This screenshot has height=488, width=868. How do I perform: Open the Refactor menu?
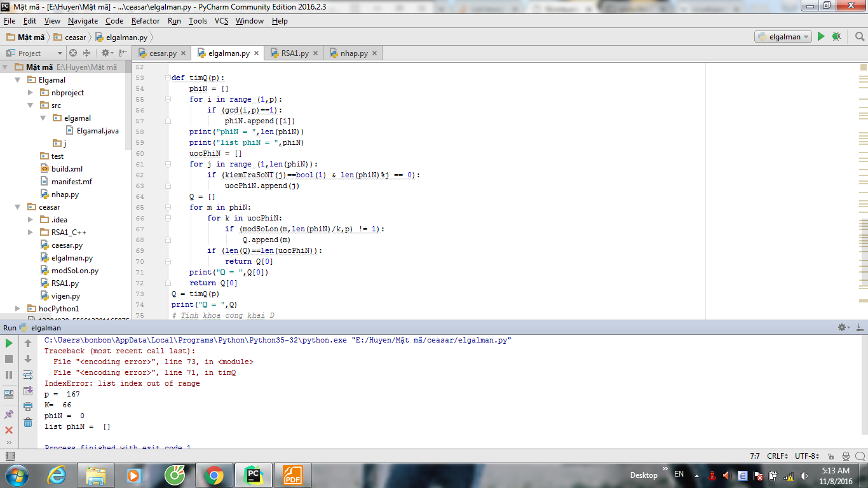click(x=146, y=21)
